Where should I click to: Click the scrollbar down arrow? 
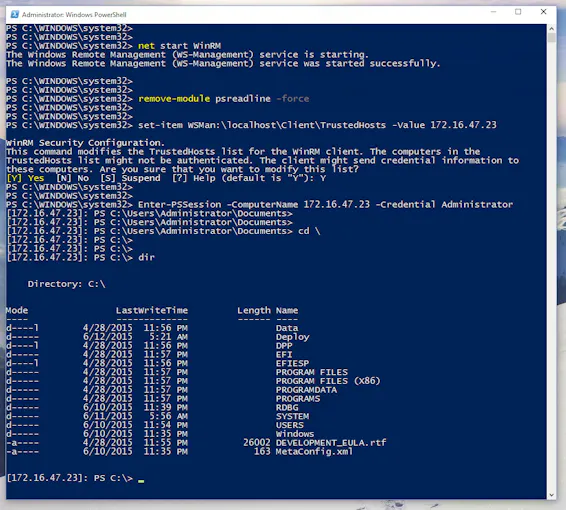coord(551,495)
